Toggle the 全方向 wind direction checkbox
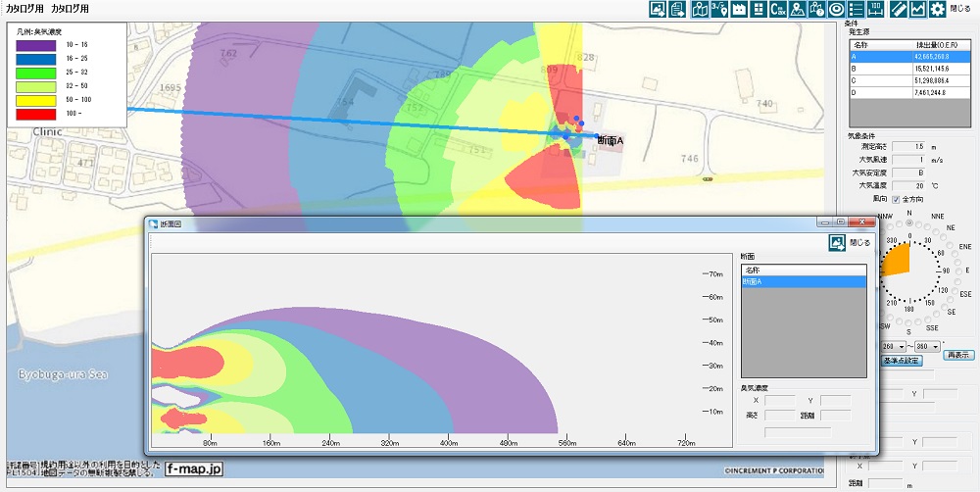 coord(896,199)
